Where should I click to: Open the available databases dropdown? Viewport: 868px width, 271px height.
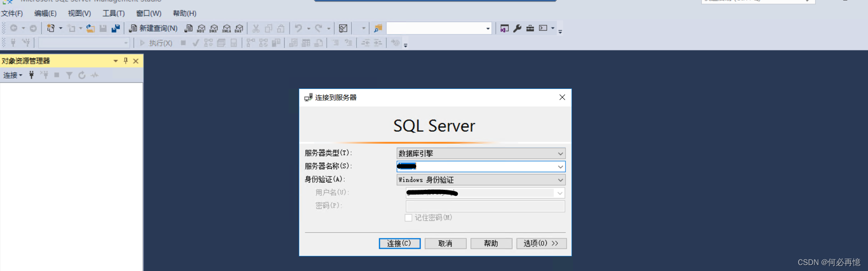[x=84, y=43]
